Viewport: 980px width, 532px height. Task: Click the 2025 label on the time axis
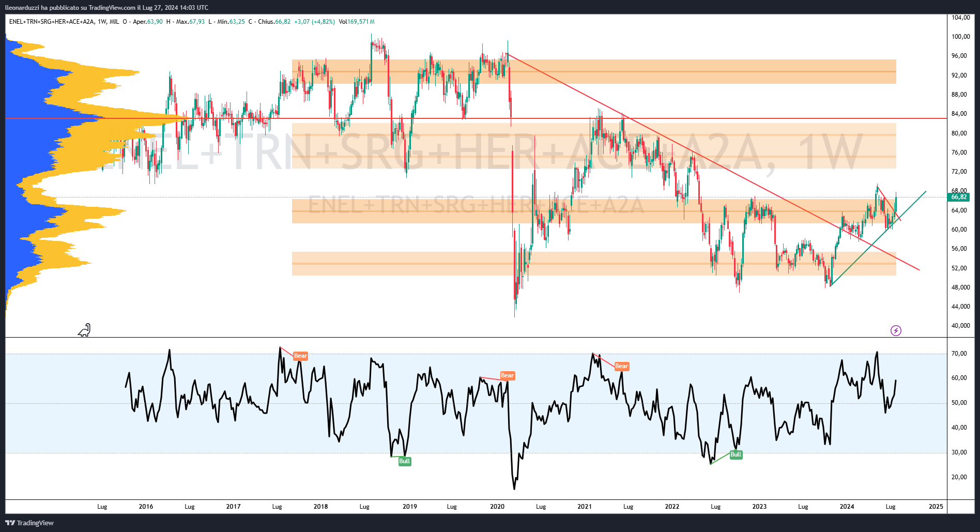[x=936, y=507]
